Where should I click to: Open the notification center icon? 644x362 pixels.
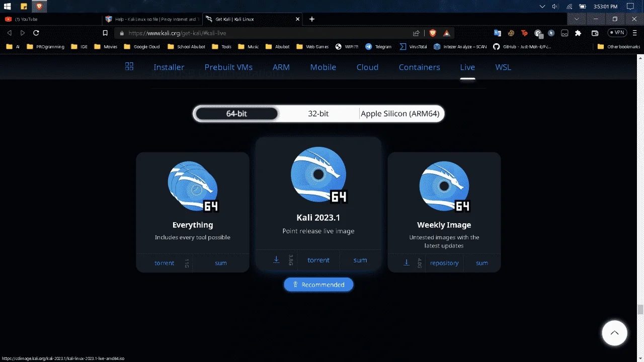[630, 7]
